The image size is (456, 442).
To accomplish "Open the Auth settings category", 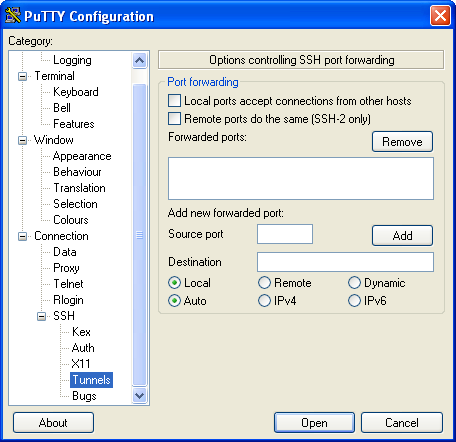I will pos(83,348).
